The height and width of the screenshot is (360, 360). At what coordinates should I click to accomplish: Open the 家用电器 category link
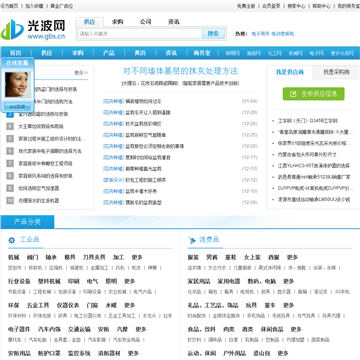coord(229,281)
